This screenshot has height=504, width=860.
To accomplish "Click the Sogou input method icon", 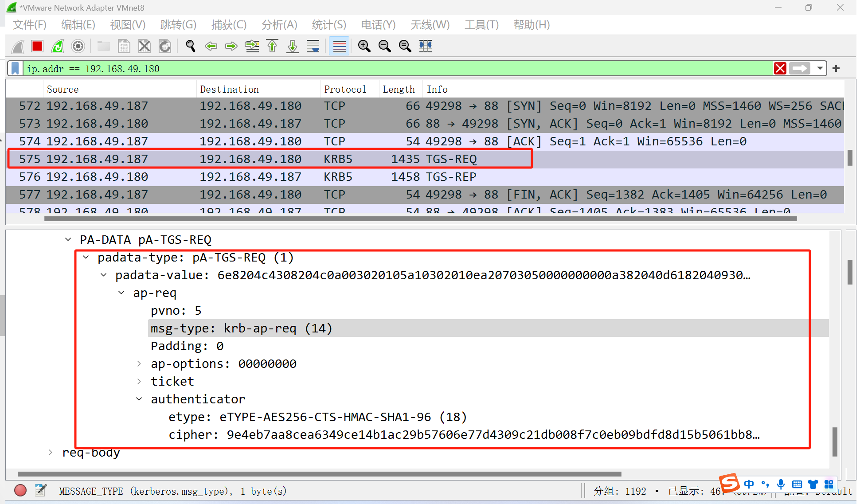I will tap(729, 483).
